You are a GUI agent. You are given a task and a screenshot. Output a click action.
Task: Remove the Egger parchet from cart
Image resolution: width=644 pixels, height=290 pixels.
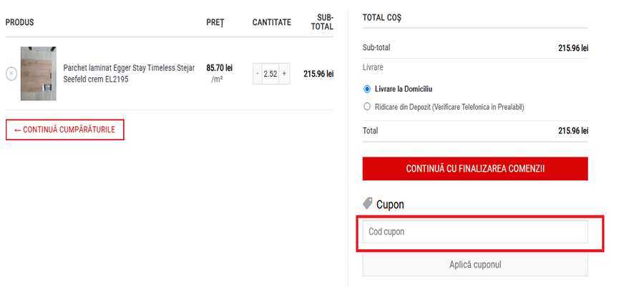point(11,73)
